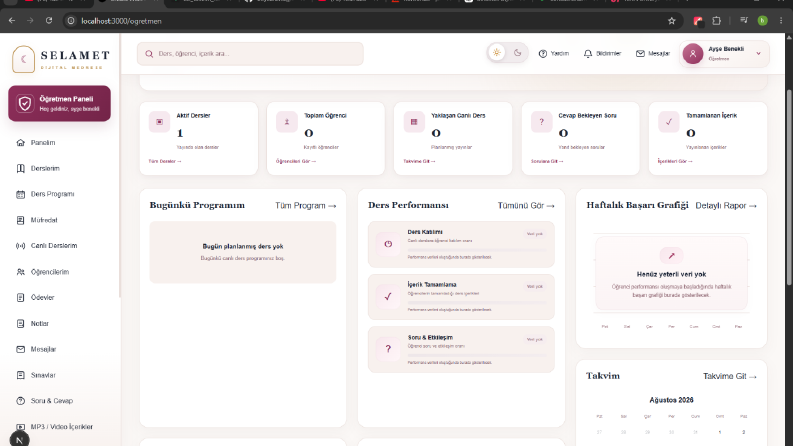Screen dimensions: 793x446
Task: Open Takvime Git in Takvim panel
Action: tap(730, 376)
